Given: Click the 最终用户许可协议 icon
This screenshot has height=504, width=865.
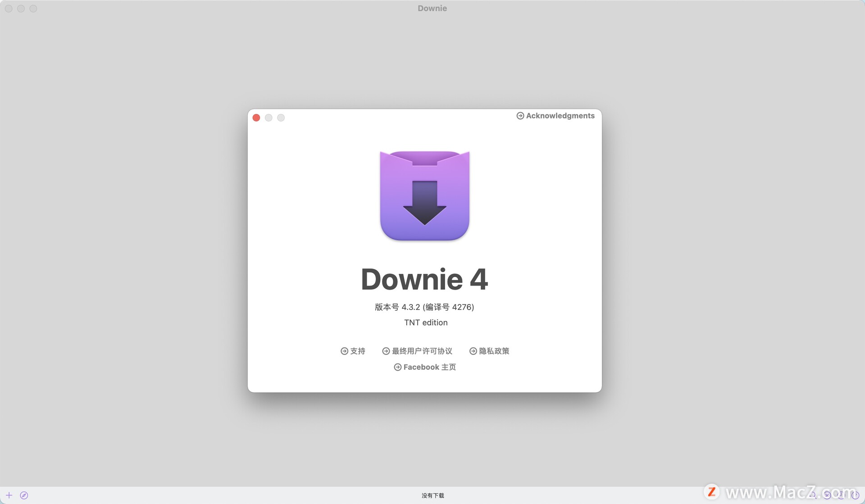Looking at the screenshot, I should 386,350.
